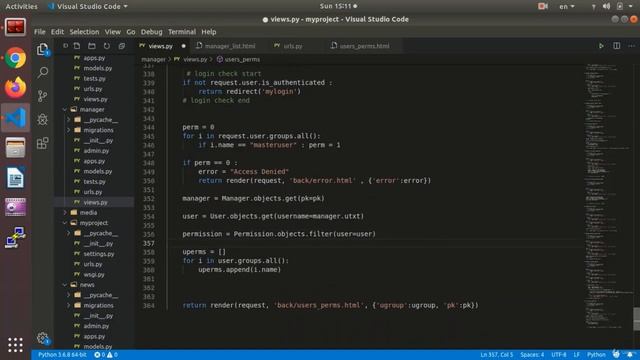
Task: Open the Terminal menu
Action: pos(182,32)
